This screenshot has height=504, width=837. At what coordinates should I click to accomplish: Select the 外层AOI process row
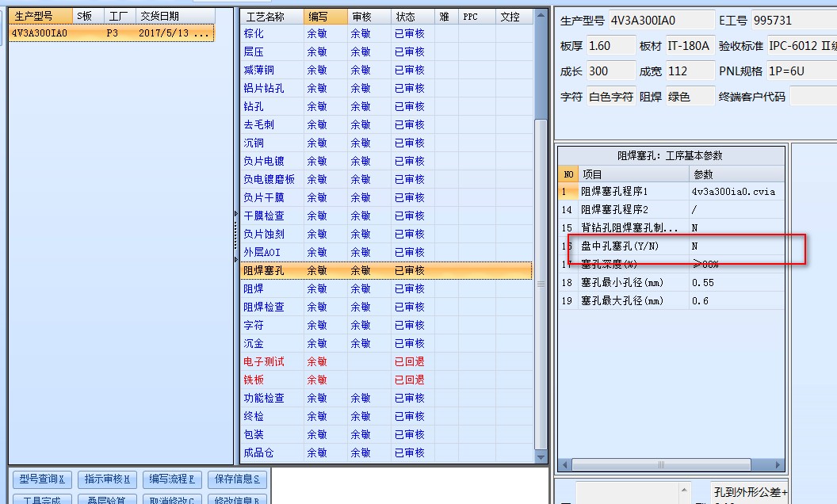387,252
